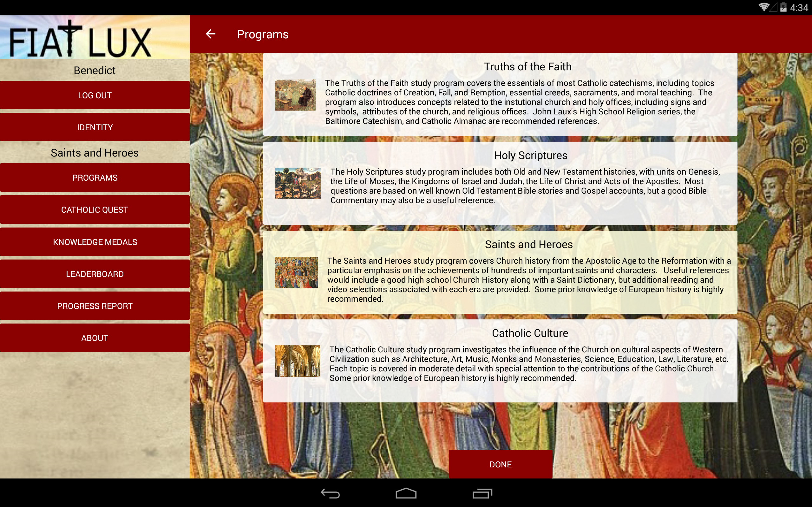Show the Progress Report
The width and height of the screenshot is (812, 507).
[95, 306]
